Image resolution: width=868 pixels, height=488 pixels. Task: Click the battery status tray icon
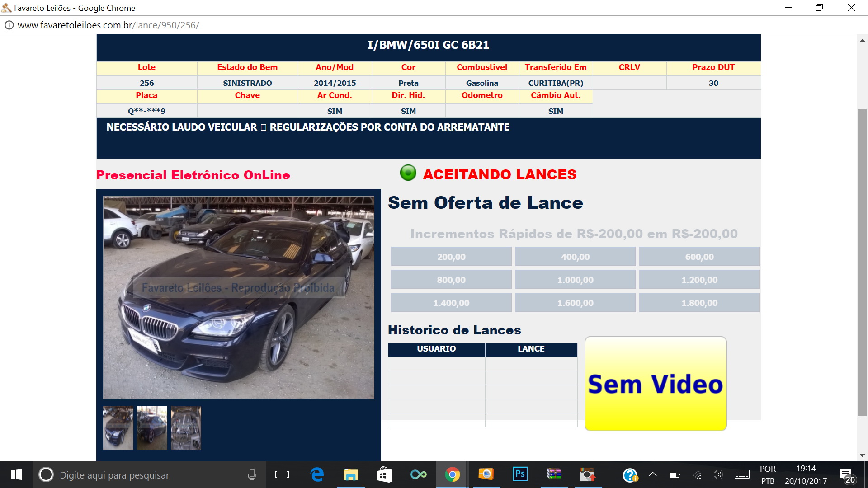pos(675,474)
